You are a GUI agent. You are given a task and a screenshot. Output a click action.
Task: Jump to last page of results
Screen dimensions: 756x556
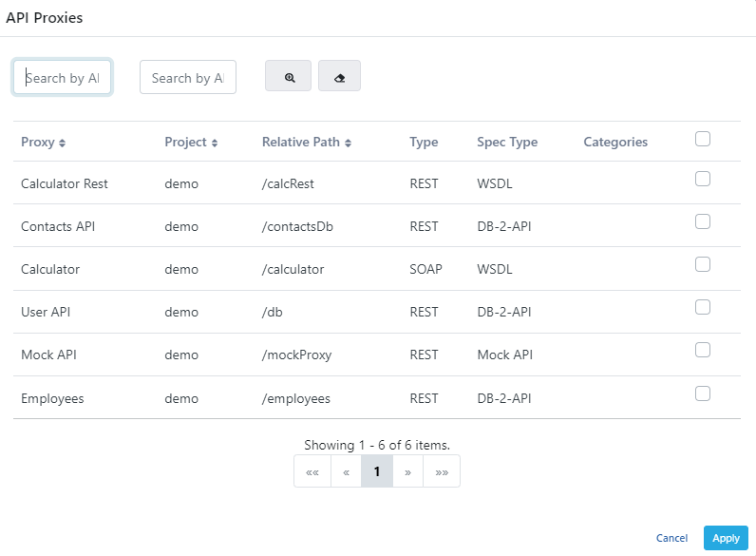(441, 471)
